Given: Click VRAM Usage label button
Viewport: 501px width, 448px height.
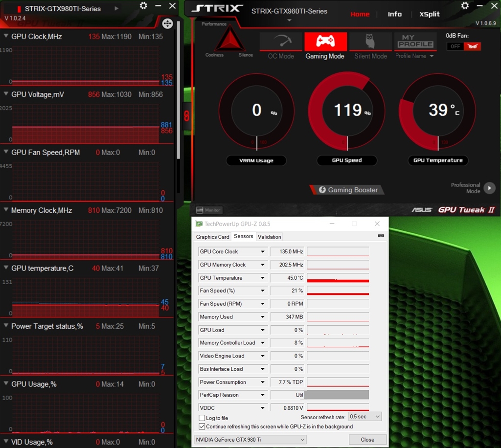Looking at the screenshot, I should (256, 160).
